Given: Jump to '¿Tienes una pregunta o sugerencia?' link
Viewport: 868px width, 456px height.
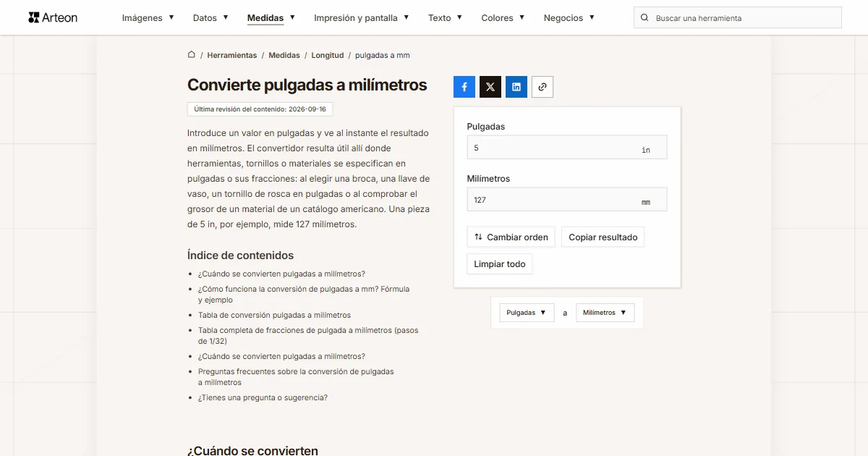Looking at the screenshot, I should (x=263, y=397).
